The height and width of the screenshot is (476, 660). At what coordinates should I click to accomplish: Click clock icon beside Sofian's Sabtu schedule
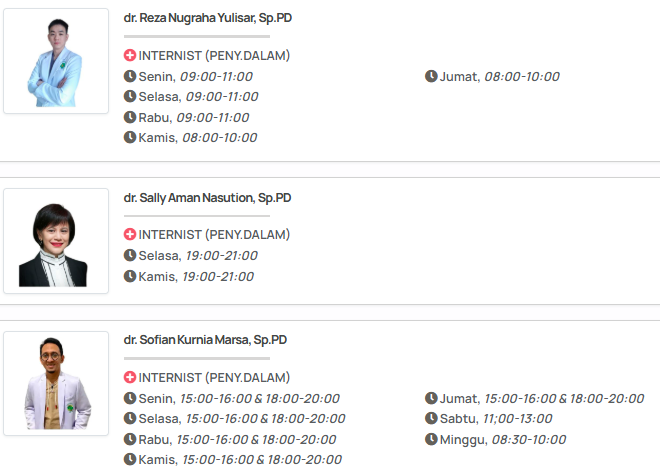[431, 418]
